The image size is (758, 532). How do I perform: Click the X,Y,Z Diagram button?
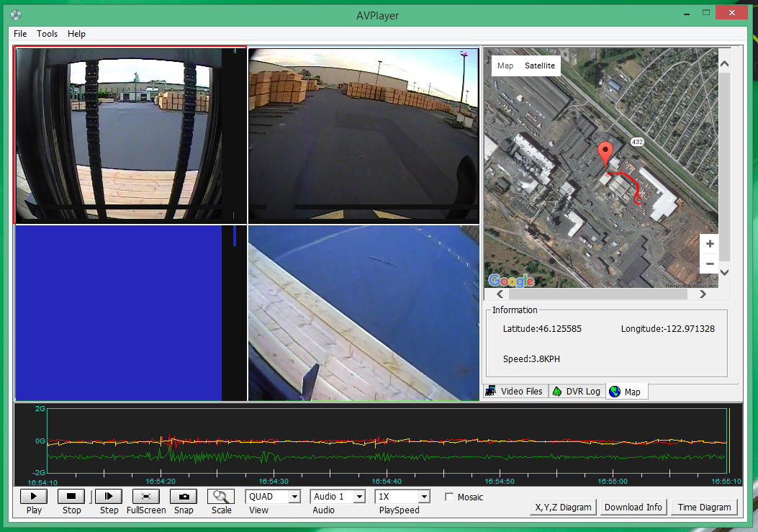[x=563, y=508]
